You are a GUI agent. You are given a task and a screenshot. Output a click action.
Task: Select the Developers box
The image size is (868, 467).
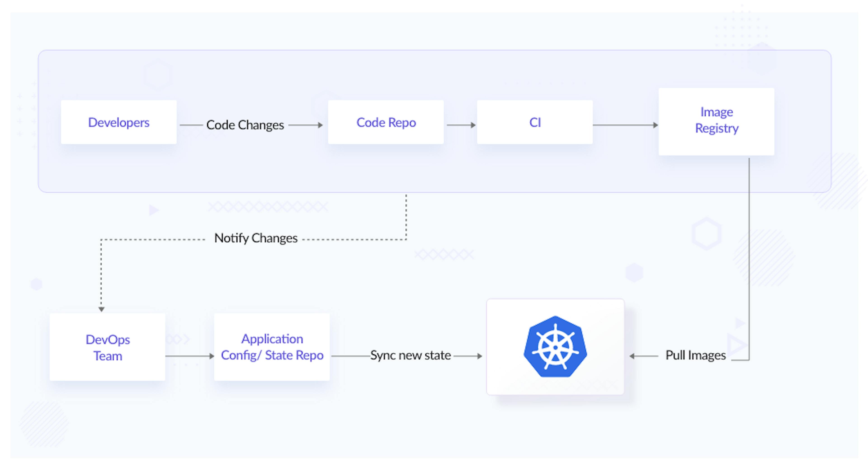coord(119,122)
